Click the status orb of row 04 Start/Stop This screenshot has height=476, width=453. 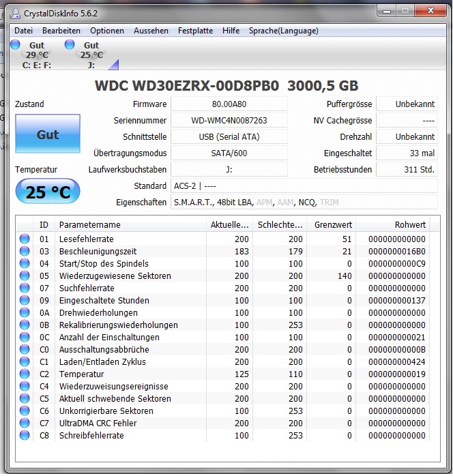click(x=25, y=263)
